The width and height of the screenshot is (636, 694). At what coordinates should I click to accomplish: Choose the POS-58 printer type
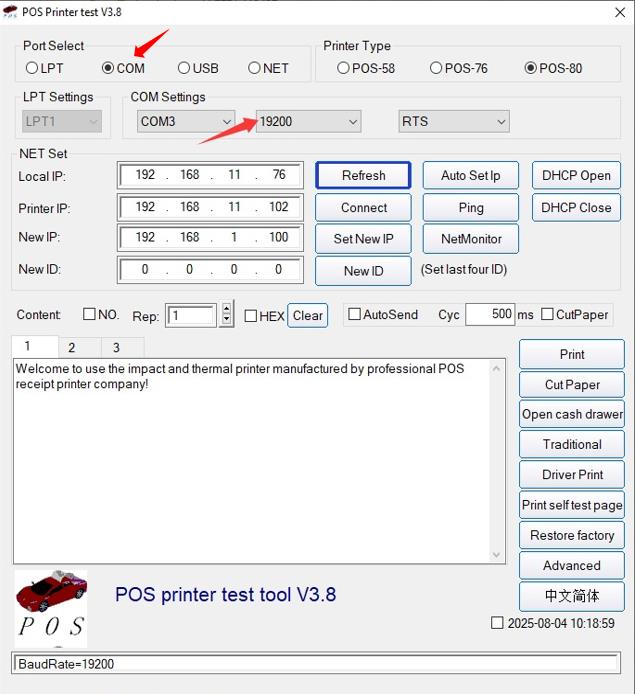click(344, 68)
